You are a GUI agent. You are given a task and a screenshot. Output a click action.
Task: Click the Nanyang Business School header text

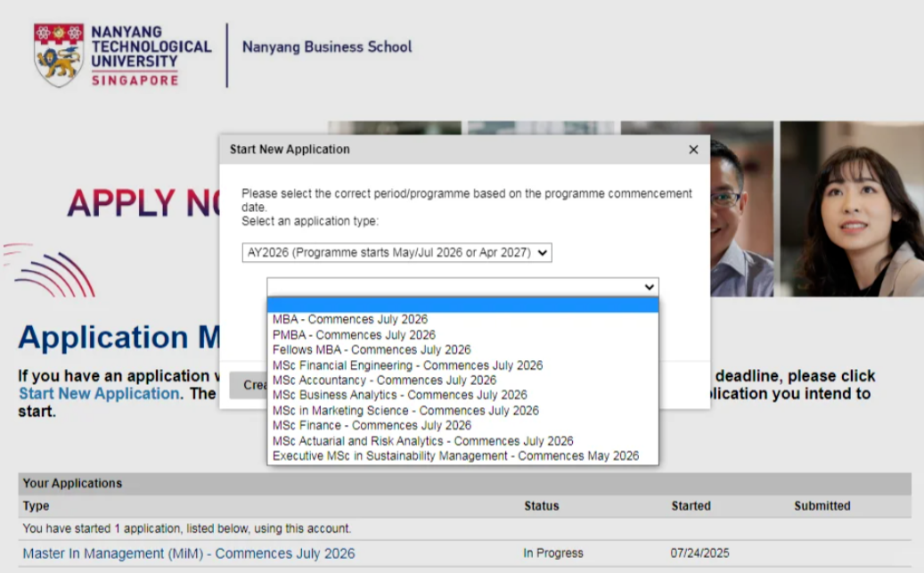pos(327,47)
